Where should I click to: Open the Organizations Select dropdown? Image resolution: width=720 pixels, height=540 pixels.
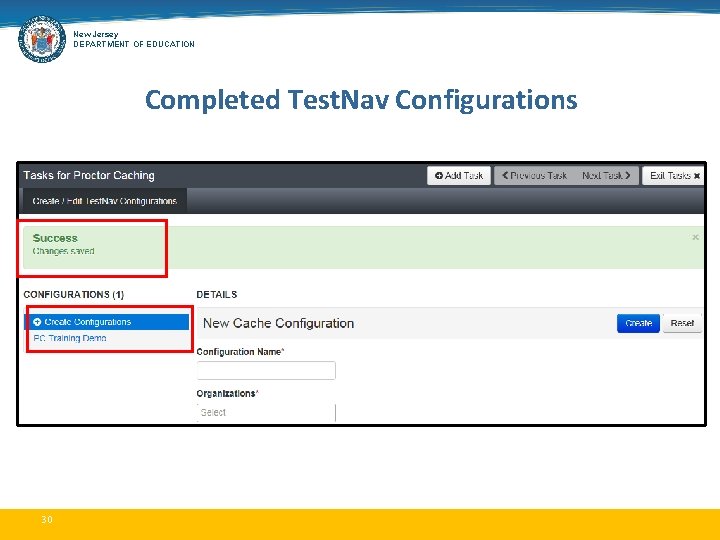(x=266, y=412)
